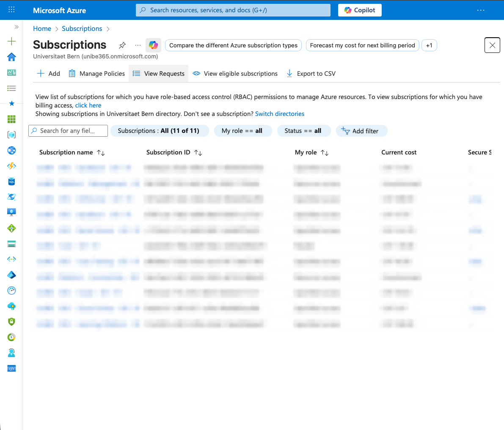Click the green Create a resource plus icon
504x430 pixels.
11,41
